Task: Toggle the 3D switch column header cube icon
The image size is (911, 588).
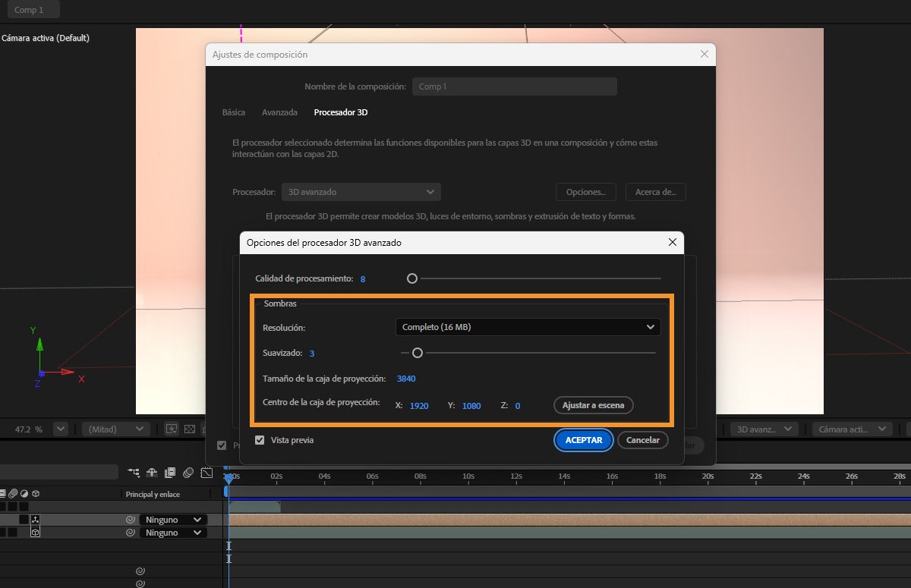Action: click(35, 494)
